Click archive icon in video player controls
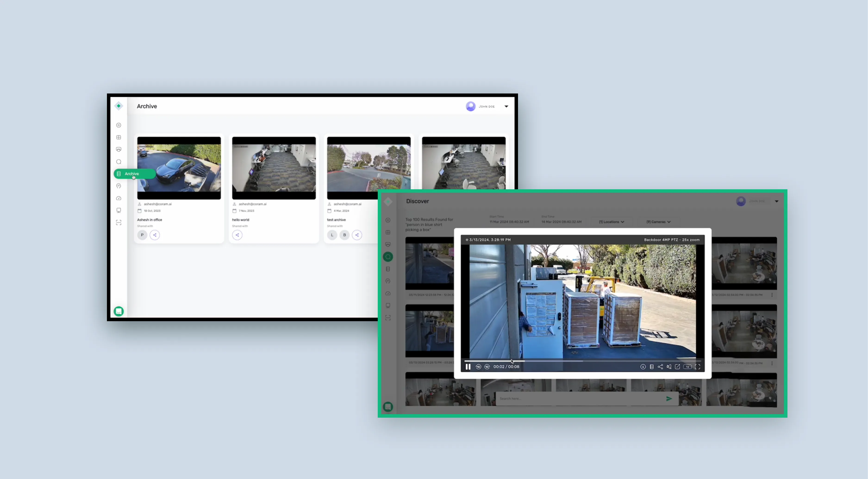 651,367
